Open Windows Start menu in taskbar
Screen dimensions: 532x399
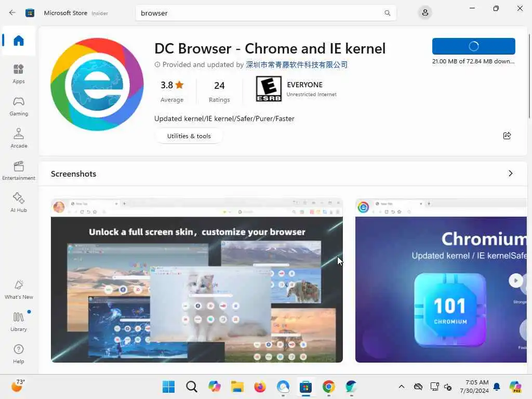click(x=168, y=387)
